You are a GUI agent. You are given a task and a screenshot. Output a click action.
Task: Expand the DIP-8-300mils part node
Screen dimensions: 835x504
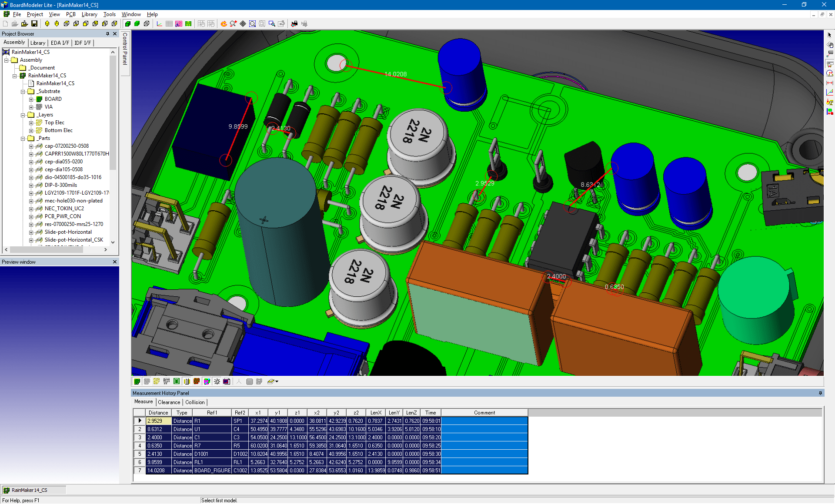point(31,185)
